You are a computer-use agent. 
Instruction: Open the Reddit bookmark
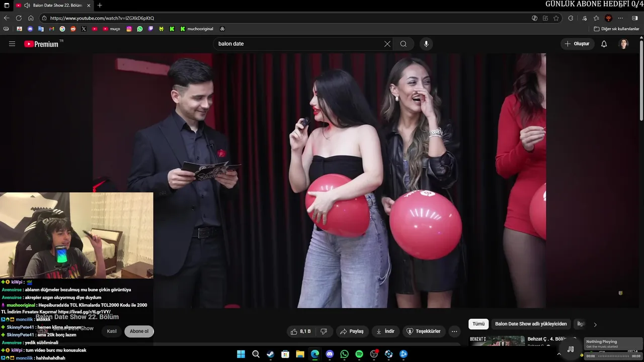pos(73,29)
